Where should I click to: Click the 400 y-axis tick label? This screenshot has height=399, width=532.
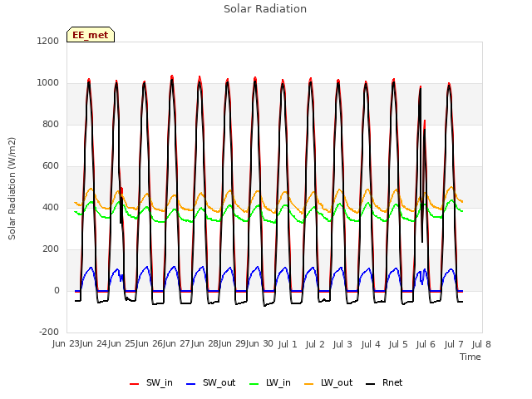[x=51, y=207]
